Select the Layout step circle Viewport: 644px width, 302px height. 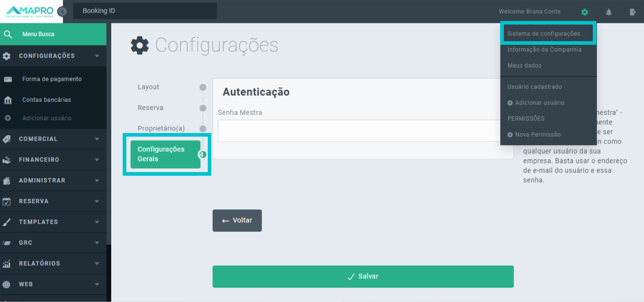pos(203,87)
